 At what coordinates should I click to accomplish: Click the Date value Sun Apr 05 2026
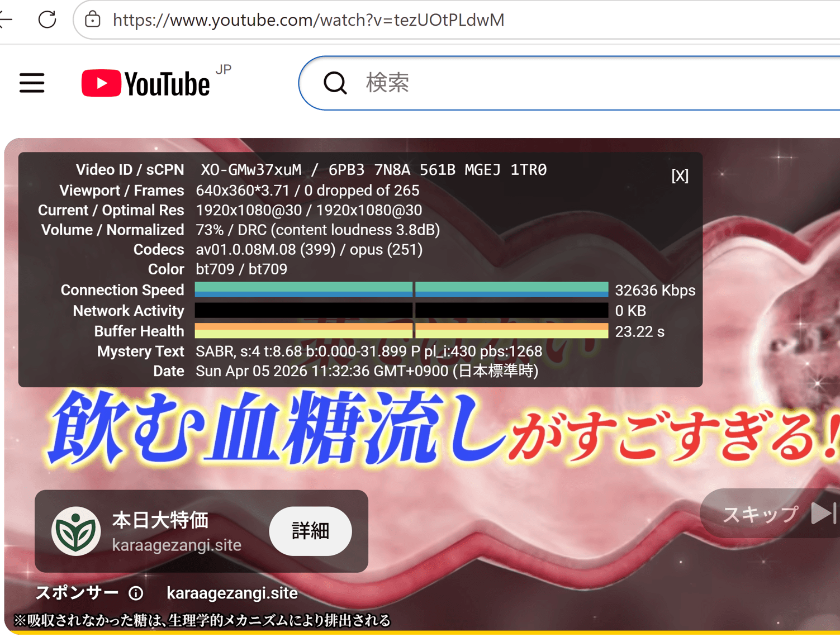click(367, 371)
